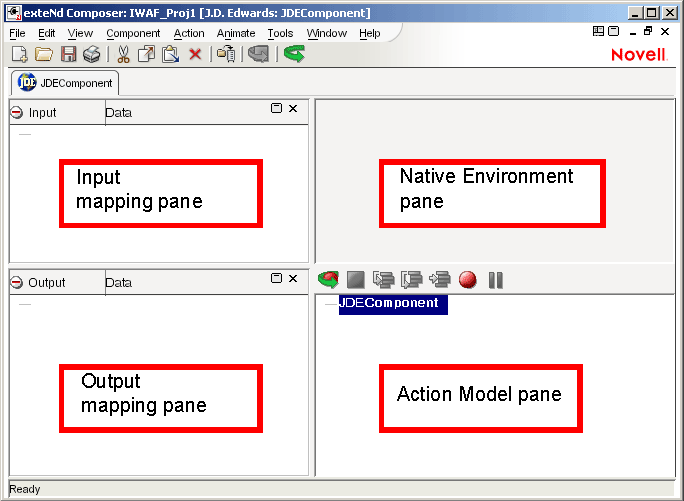Open the Animate menu
The width and height of the screenshot is (684, 501).
point(236,33)
